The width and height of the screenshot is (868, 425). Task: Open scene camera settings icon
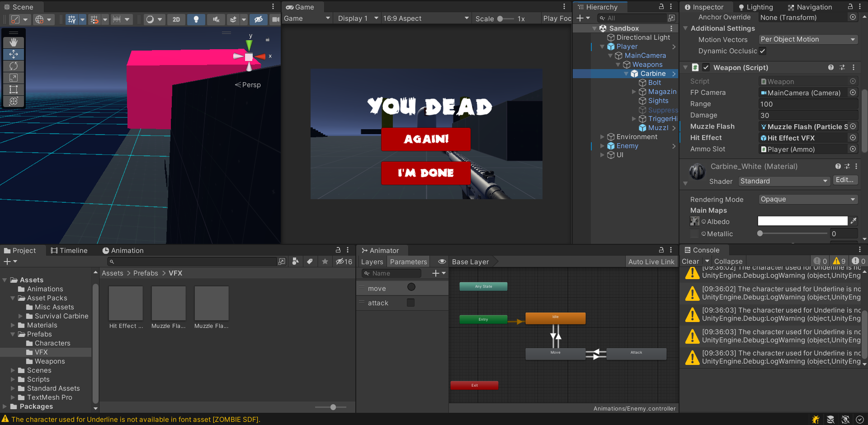click(x=275, y=19)
